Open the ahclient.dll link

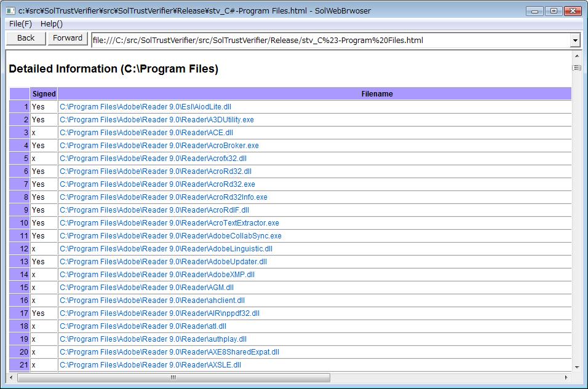152,301
